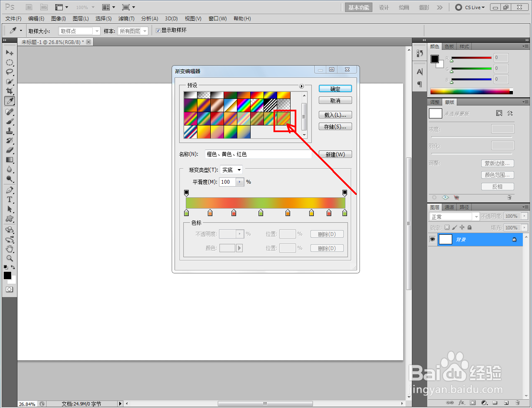
Task: Click the yellow color stop on gradient bar
Action: tap(311, 213)
